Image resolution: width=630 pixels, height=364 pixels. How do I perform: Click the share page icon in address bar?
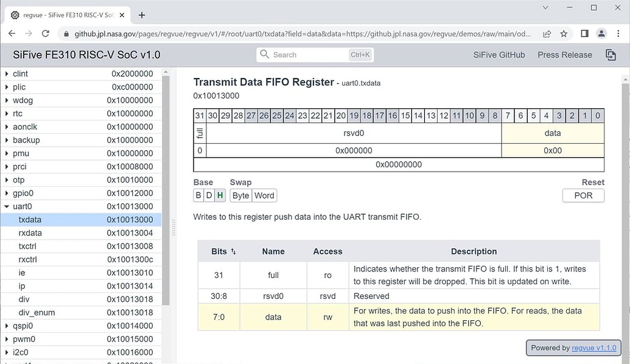coord(547,33)
